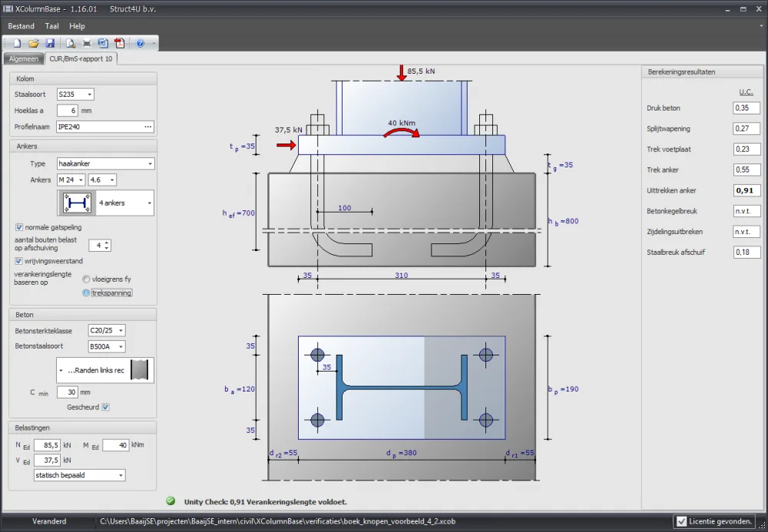
Task: Toggle the Gescheurd checkbox
Action: click(106, 407)
